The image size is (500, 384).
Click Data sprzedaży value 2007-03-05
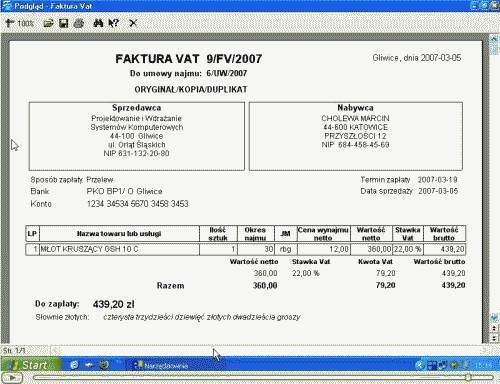point(438,191)
